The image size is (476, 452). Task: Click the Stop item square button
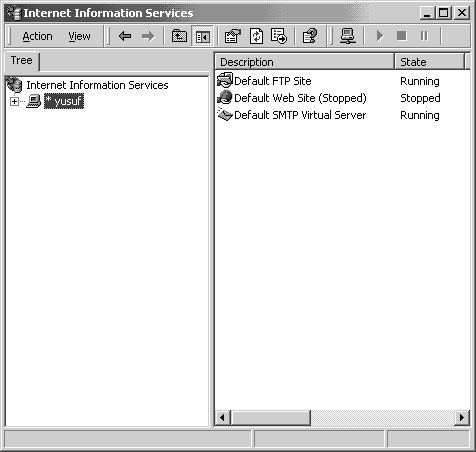[x=402, y=36]
